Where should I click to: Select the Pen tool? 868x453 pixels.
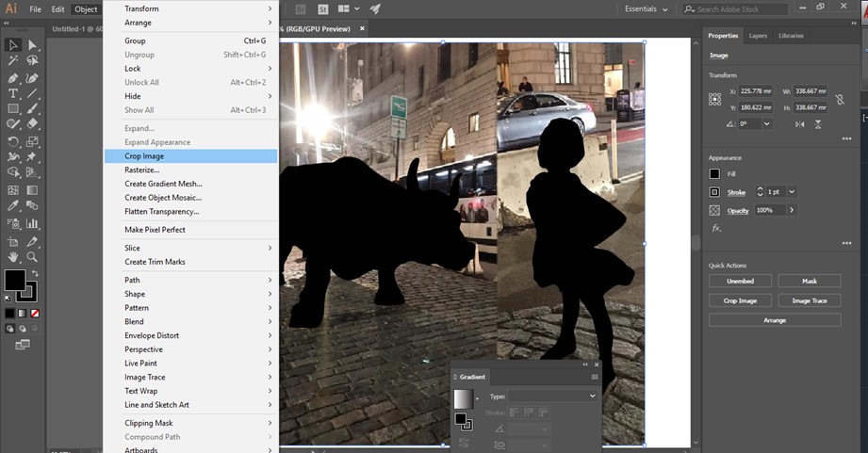13,78
